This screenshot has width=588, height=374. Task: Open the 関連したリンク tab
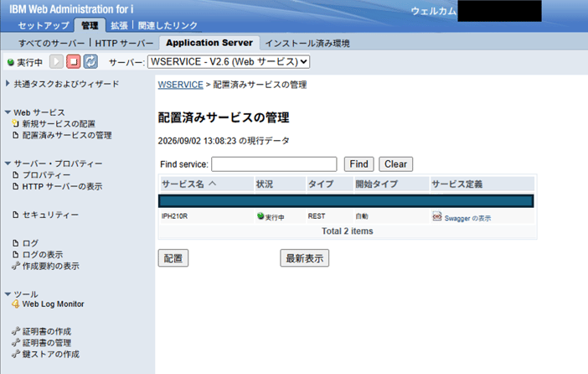pyautogui.click(x=168, y=25)
